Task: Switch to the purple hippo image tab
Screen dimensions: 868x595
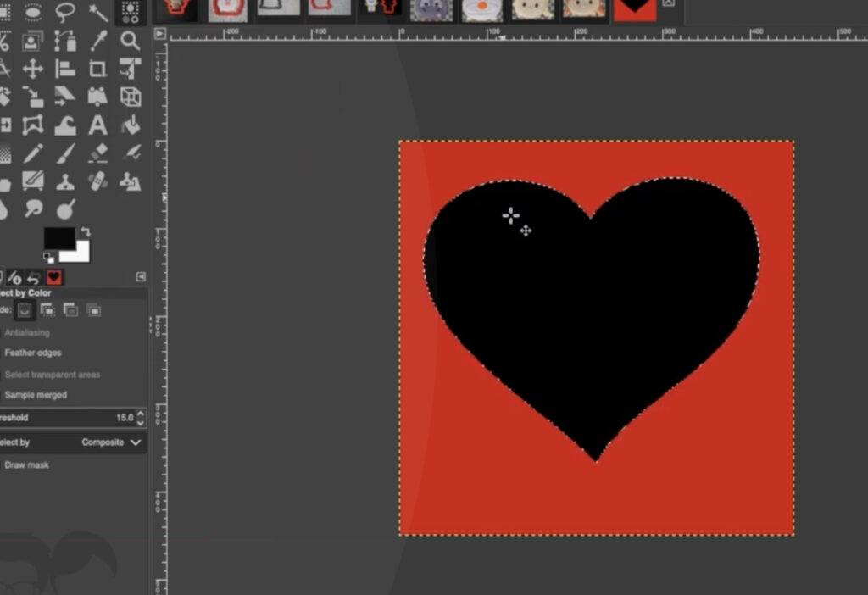Action: click(x=431, y=10)
